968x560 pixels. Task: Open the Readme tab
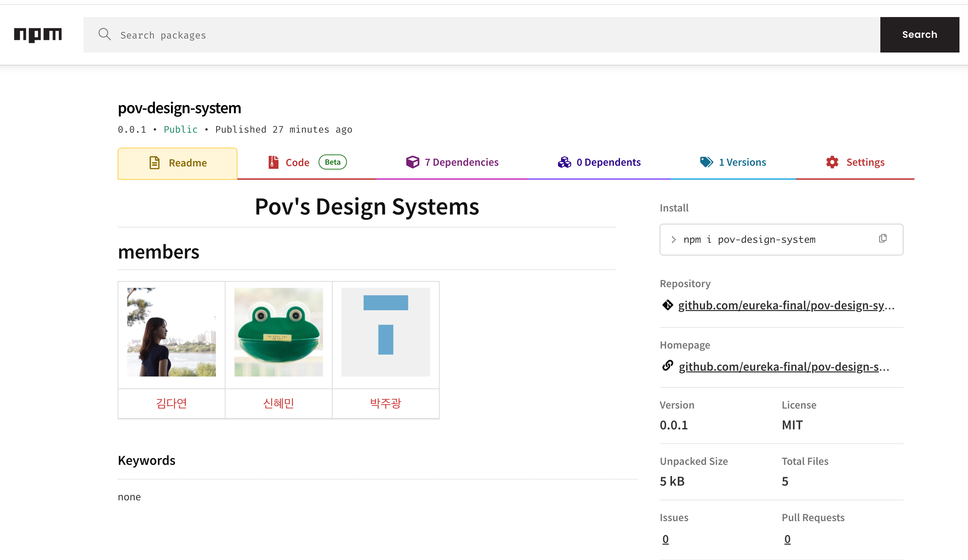[x=177, y=163]
